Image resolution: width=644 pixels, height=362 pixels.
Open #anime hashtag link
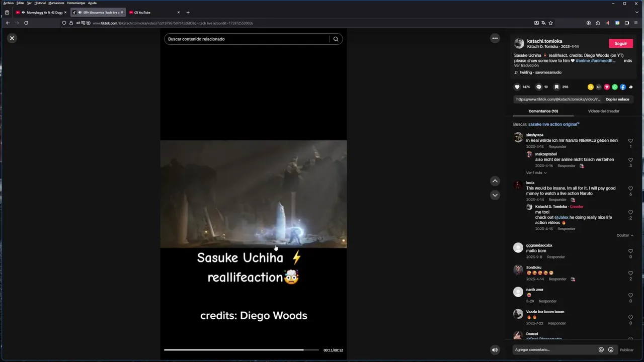[583, 61]
